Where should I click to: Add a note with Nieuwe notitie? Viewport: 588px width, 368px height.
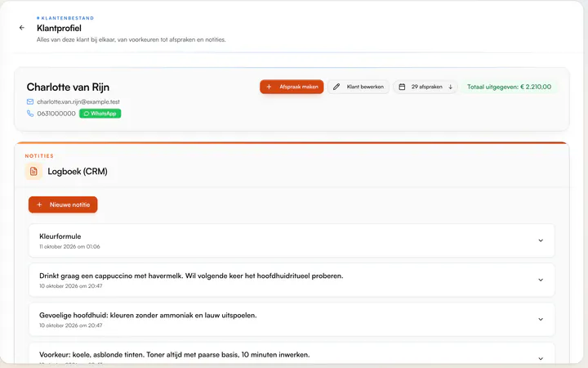(63, 204)
